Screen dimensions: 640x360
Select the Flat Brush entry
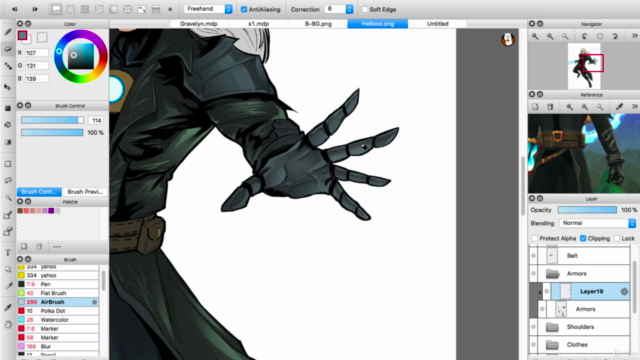[x=58, y=293]
